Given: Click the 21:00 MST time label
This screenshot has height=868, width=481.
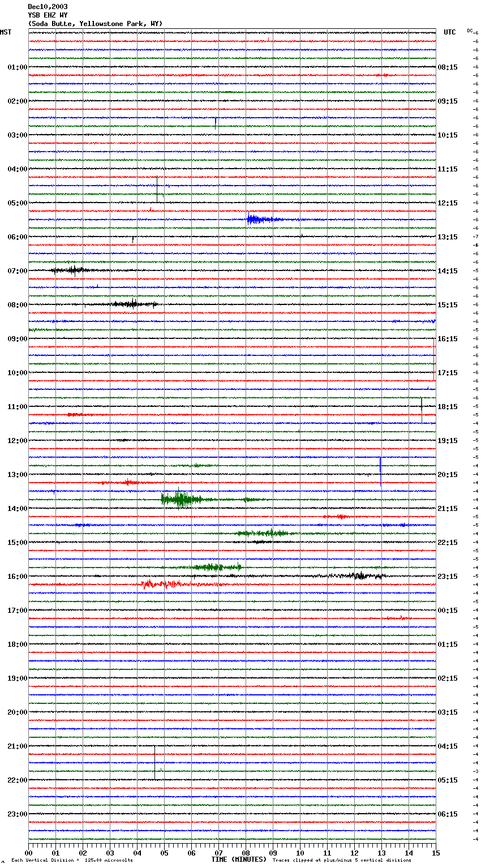Looking at the screenshot, I should pyautogui.click(x=18, y=746).
